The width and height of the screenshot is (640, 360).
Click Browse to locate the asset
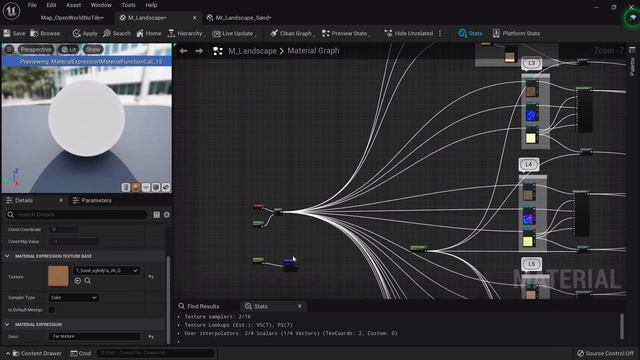[x=45, y=33]
